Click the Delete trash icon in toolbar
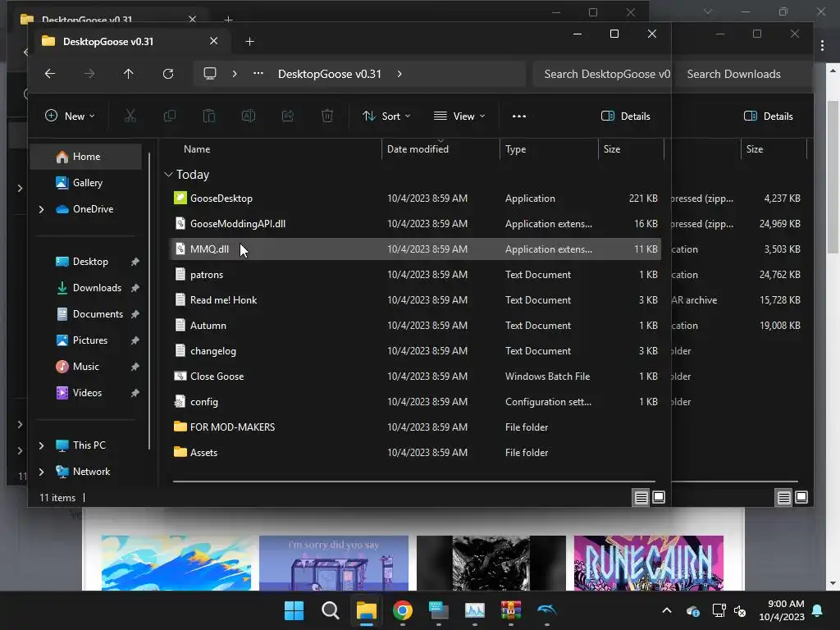 tap(327, 116)
